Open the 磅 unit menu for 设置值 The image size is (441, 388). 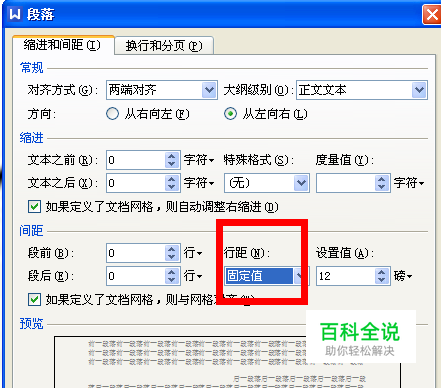coord(403,276)
